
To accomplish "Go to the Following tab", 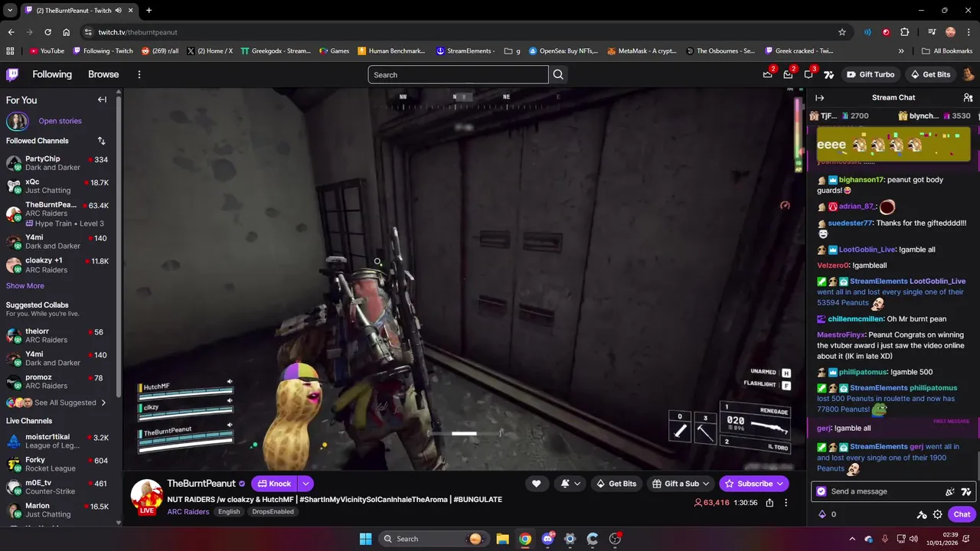I will tap(52, 74).
